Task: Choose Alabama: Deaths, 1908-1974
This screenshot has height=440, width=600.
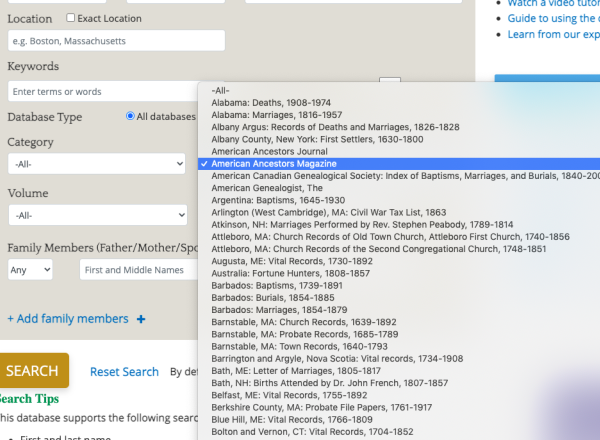Action: point(399,103)
